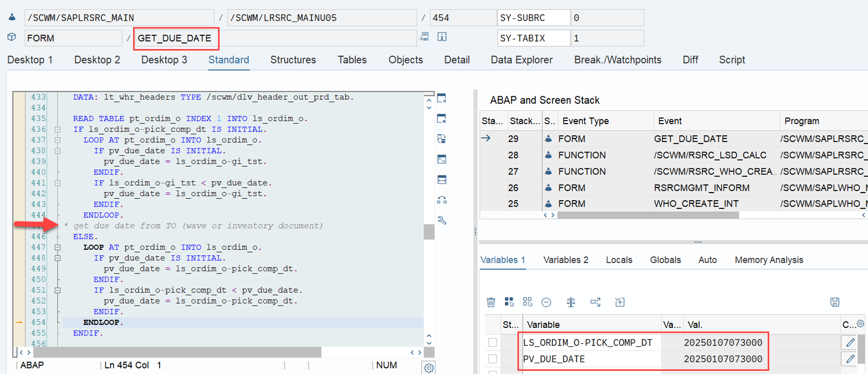
Task: Collapse the IF block at line 441
Action: 58,183
